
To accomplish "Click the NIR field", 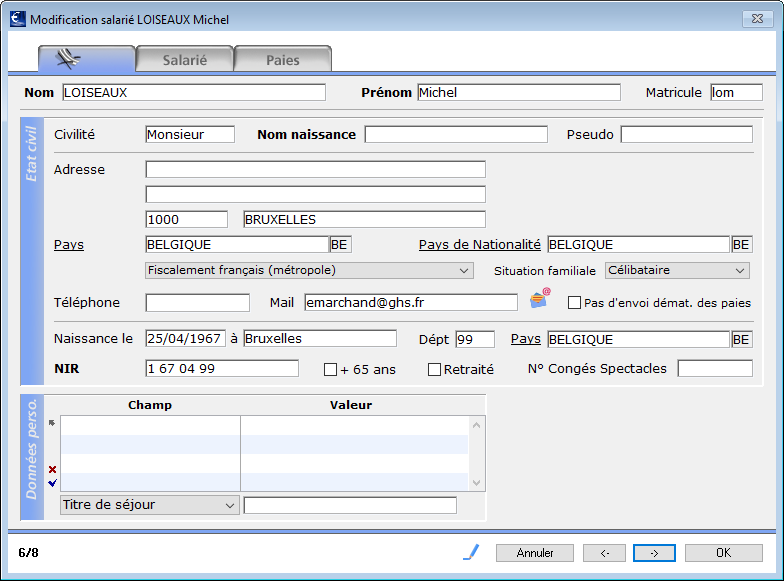I will (x=222, y=368).
